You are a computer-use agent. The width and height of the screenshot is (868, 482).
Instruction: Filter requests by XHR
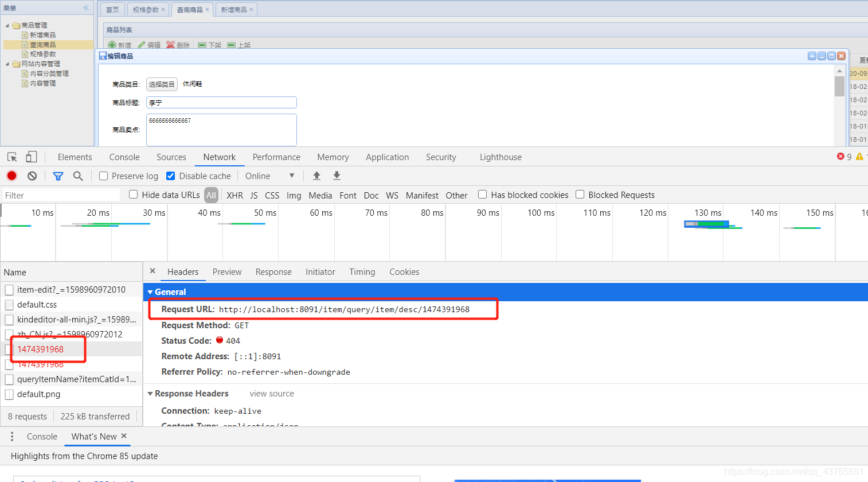click(x=234, y=196)
